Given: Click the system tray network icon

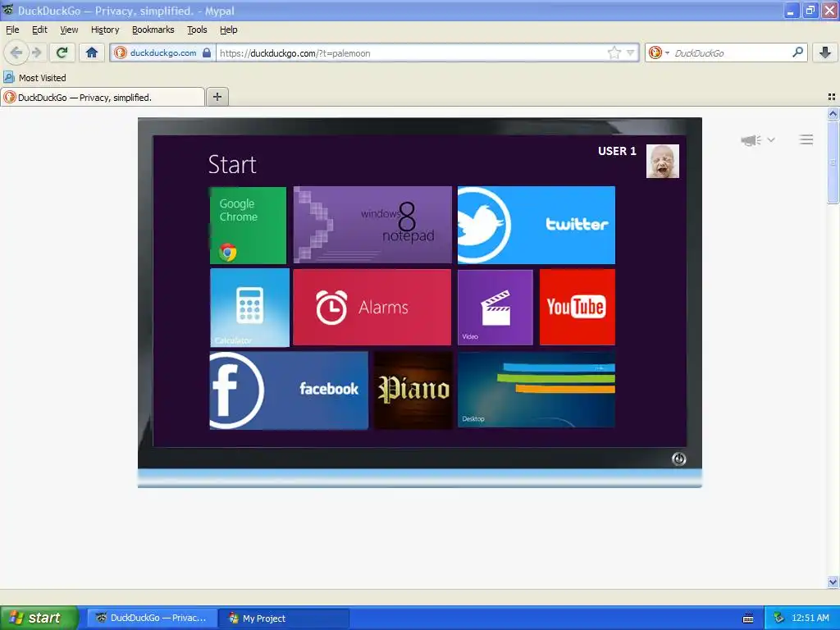Looking at the screenshot, I should click(778, 618).
